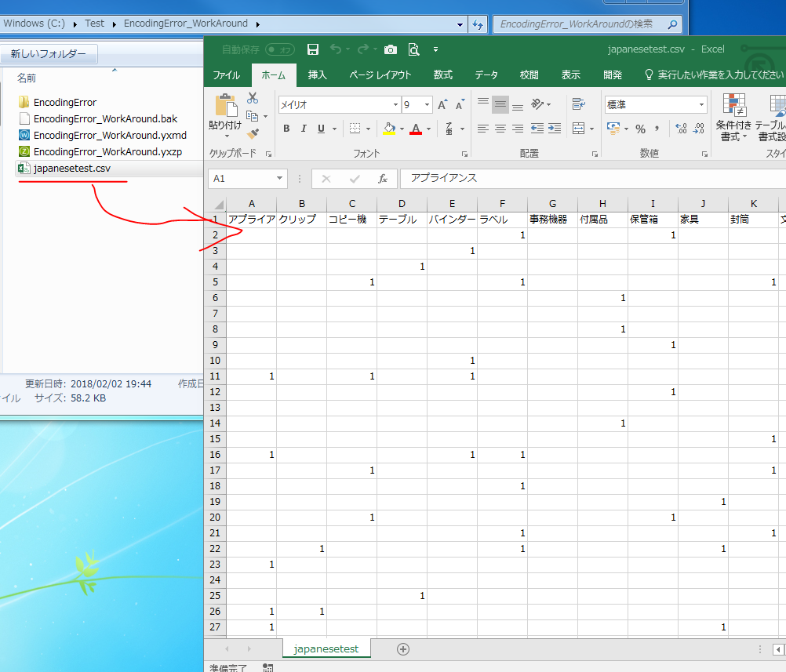Toggle Italic formatting
The height and width of the screenshot is (672, 786).
(304, 129)
